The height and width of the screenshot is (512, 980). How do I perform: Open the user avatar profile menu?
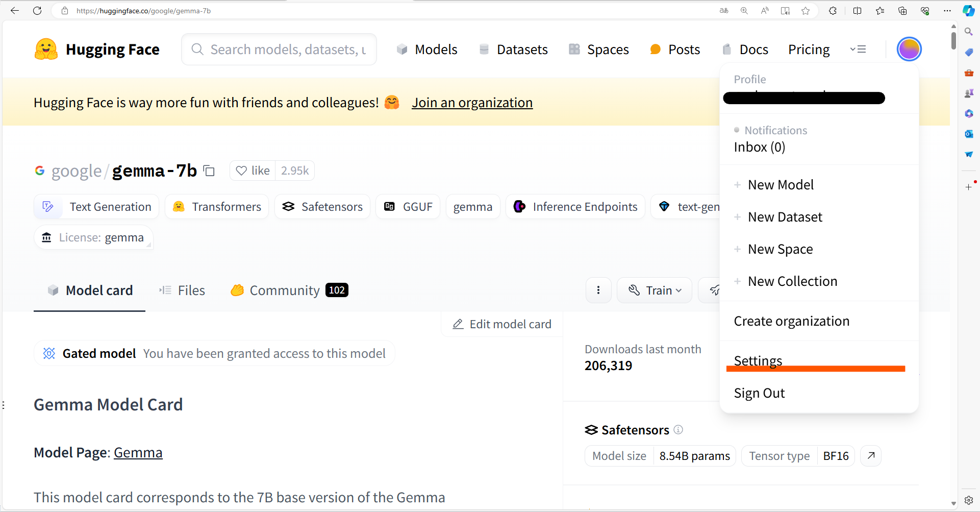909,50
